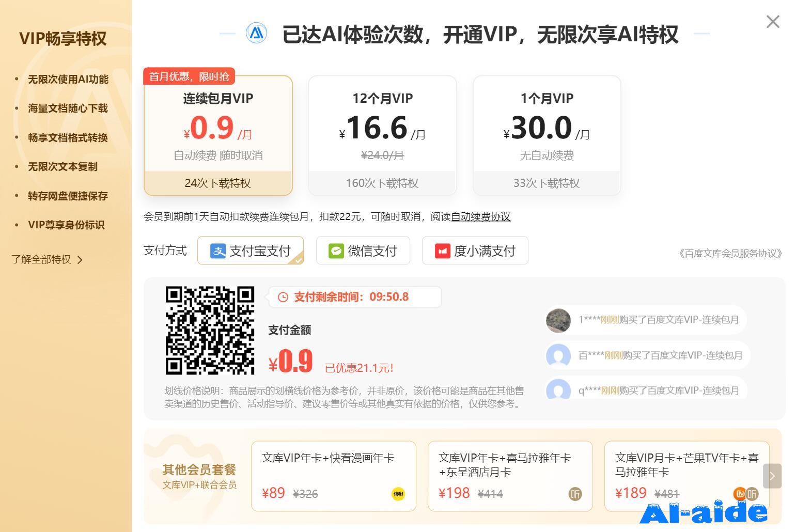
Task: Click 1**** purchase notification row
Action: tap(646, 320)
